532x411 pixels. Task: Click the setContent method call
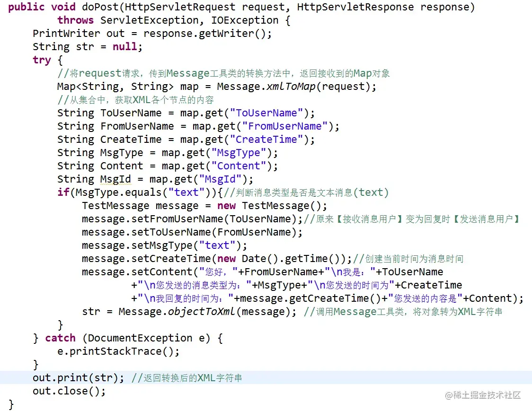coord(161,271)
